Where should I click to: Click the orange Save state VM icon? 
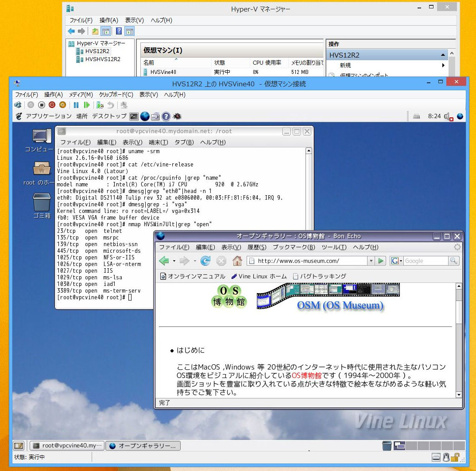pyautogui.click(x=62, y=105)
